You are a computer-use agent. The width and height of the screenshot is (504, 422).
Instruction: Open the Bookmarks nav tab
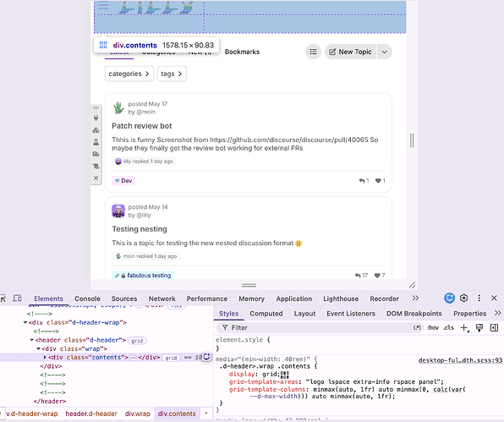[x=242, y=52]
